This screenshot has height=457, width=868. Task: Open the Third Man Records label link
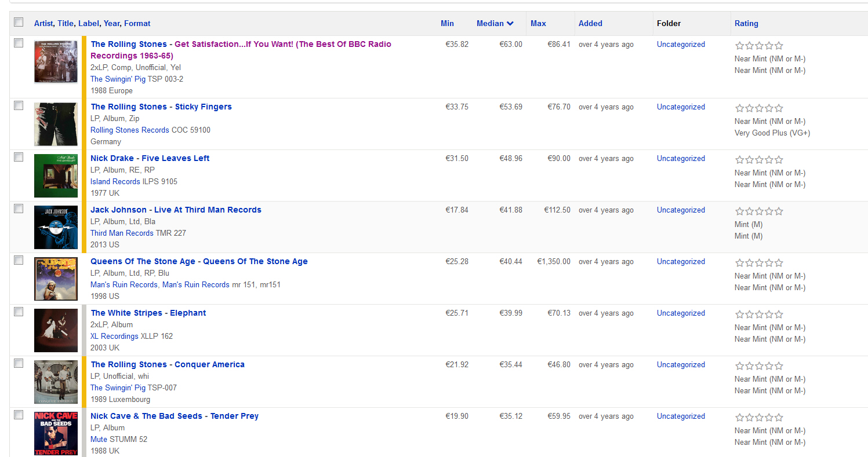tap(122, 233)
